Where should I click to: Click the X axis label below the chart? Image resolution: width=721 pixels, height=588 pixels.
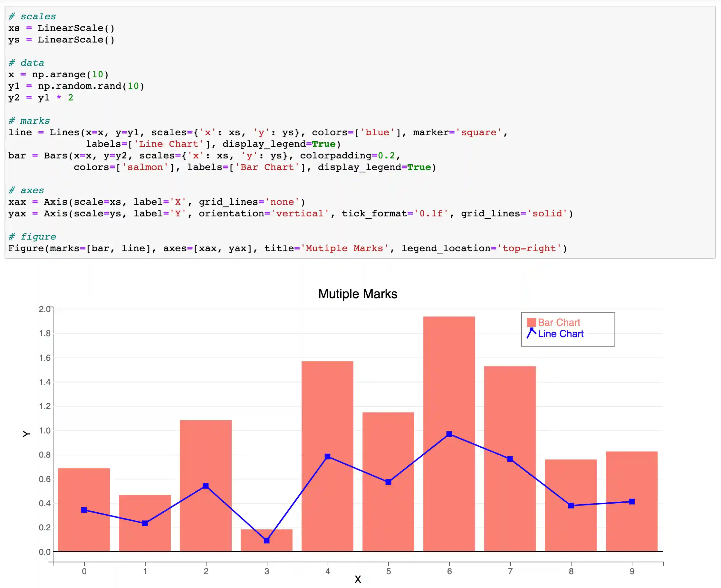(358, 579)
